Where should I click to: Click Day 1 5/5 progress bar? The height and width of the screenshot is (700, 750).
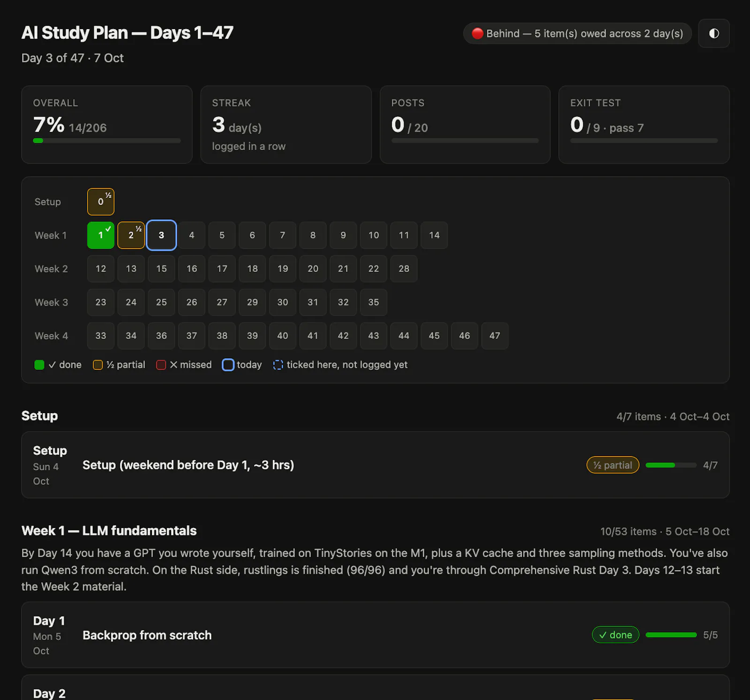pyautogui.click(x=671, y=635)
